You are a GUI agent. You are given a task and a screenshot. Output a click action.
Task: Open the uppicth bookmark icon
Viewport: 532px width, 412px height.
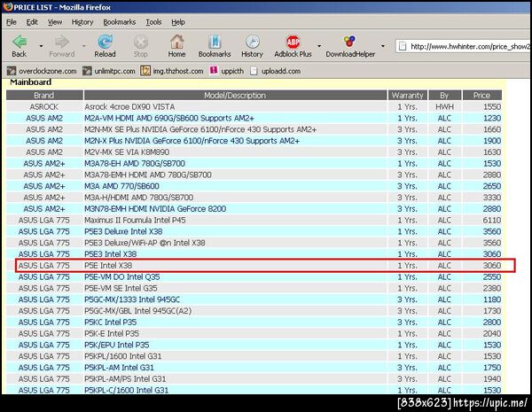[214, 71]
